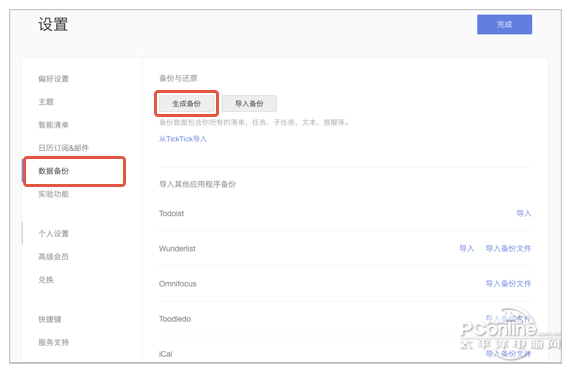Click 生成备份 to create a backup
This screenshot has width=580, height=380.
coord(186,104)
